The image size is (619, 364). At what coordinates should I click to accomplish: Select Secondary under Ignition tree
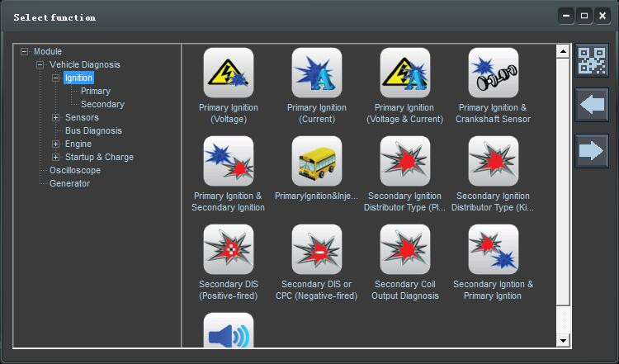(x=102, y=104)
